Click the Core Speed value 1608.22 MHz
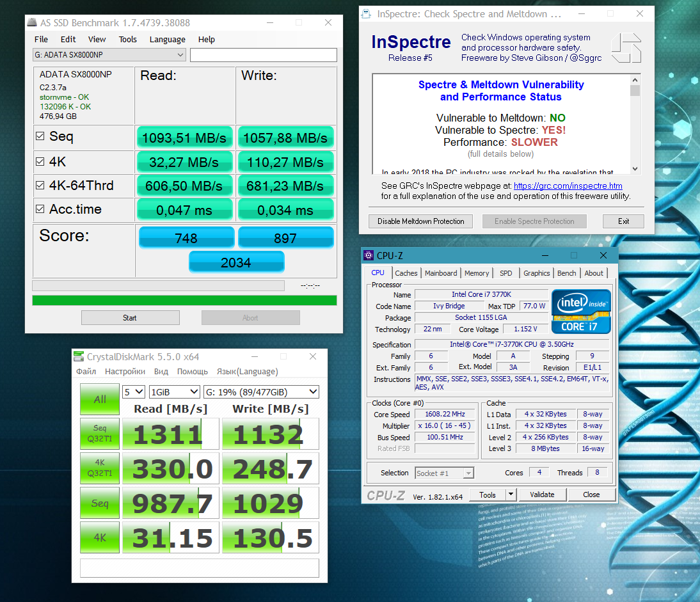Image resolution: width=700 pixels, height=602 pixels. tap(445, 414)
